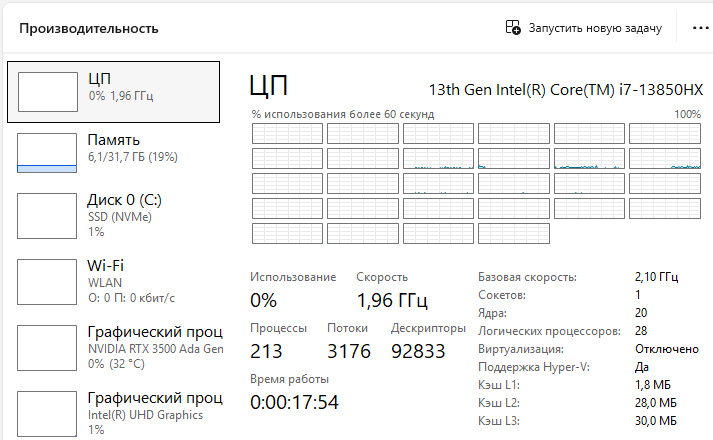Click the Intel UHD Graphics mini graph
The image size is (713, 440).
point(47,414)
